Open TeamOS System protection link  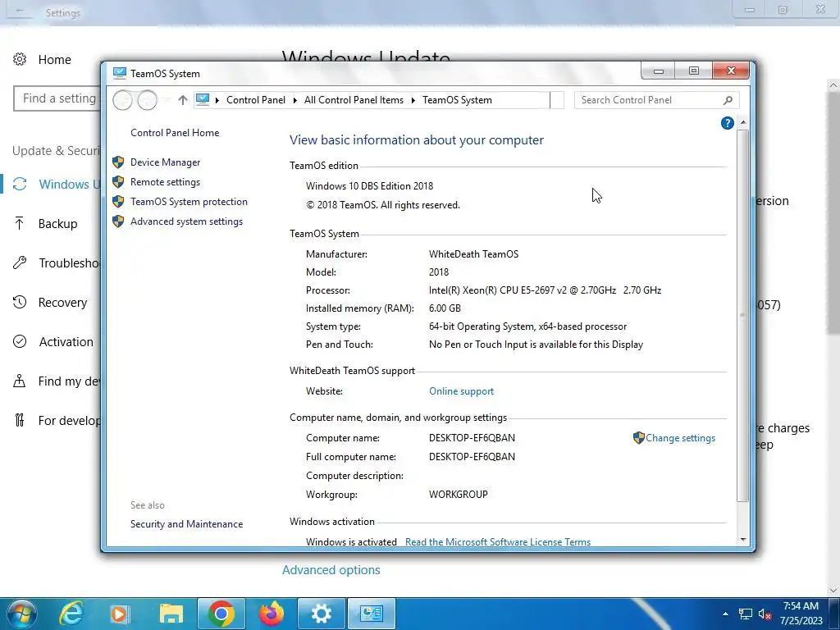pyautogui.click(x=189, y=202)
